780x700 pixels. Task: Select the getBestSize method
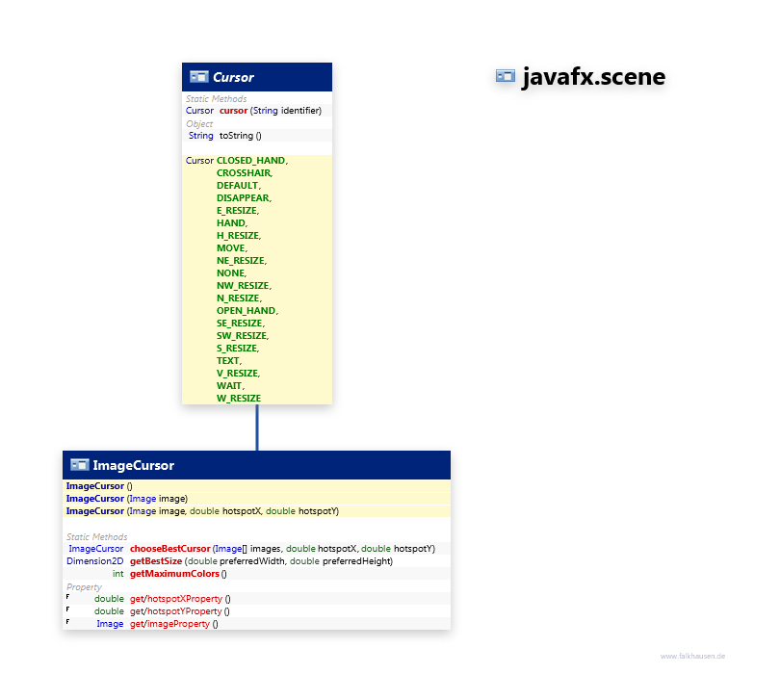point(156,561)
